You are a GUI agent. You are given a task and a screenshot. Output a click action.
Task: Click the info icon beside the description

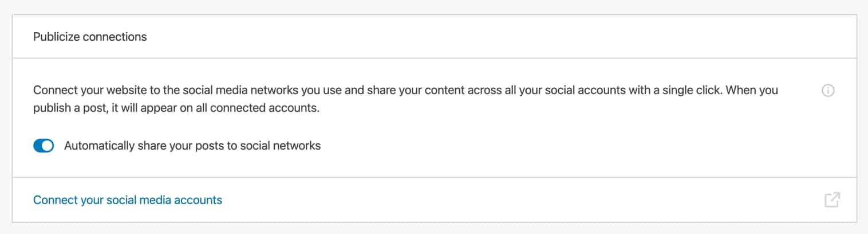tap(827, 91)
